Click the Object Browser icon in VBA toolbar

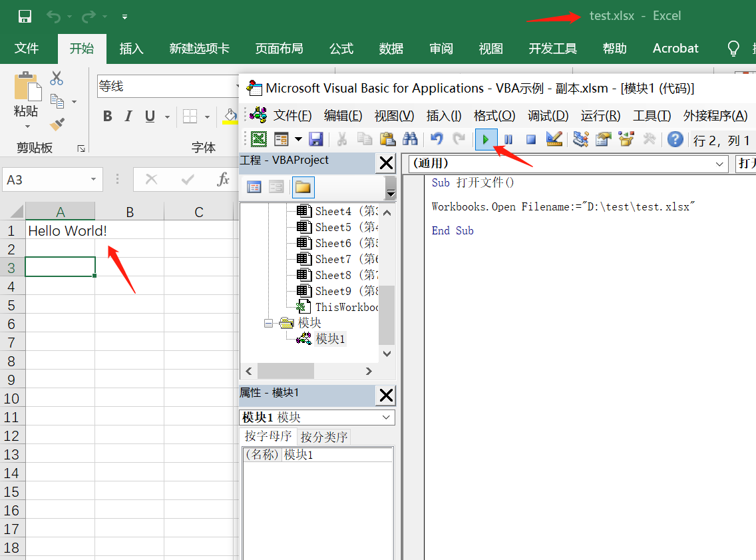pos(626,139)
